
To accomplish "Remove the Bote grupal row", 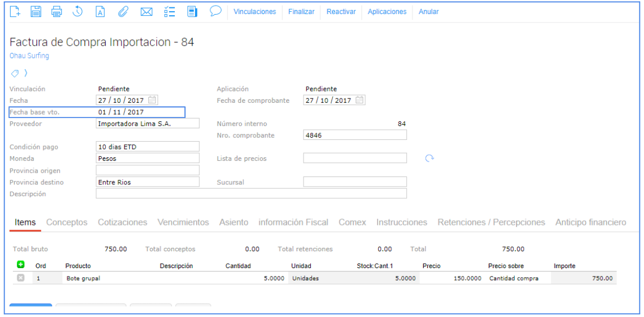I will pyautogui.click(x=21, y=278).
